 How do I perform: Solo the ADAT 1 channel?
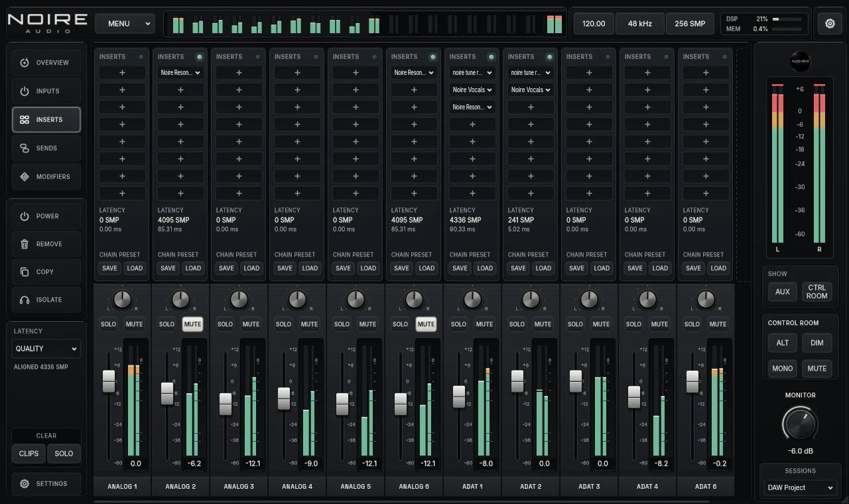(x=458, y=324)
